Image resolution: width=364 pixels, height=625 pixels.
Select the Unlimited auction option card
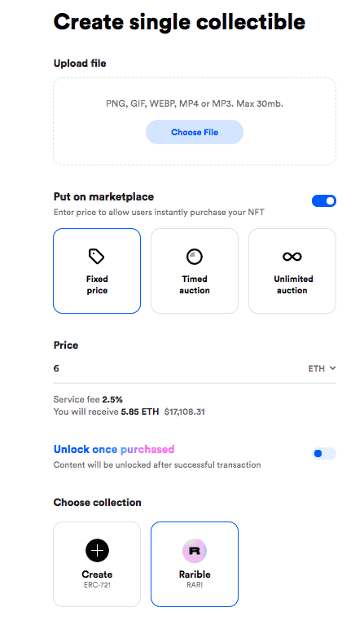pos(292,271)
